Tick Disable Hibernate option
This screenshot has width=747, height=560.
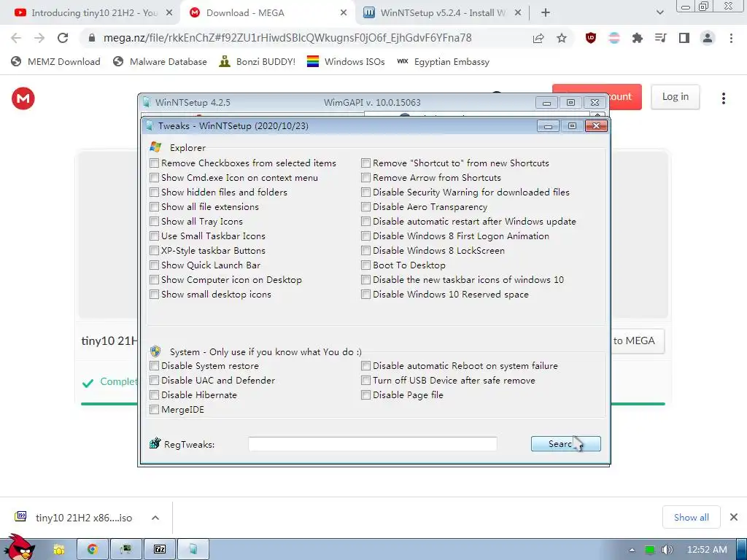(x=155, y=395)
